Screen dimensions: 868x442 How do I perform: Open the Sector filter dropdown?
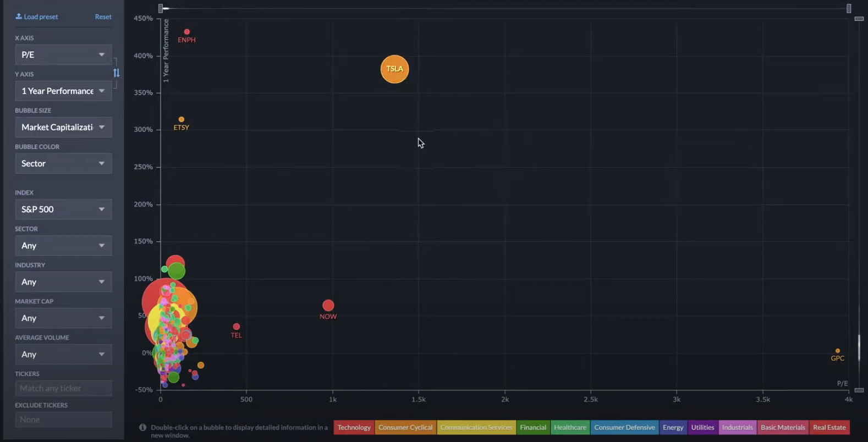(x=63, y=245)
